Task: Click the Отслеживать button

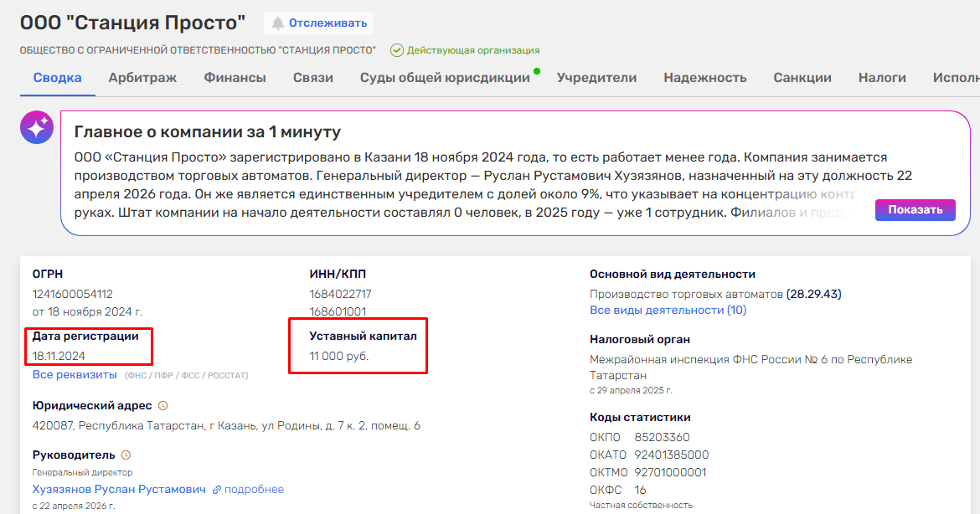Action: [x=319, y=23]
